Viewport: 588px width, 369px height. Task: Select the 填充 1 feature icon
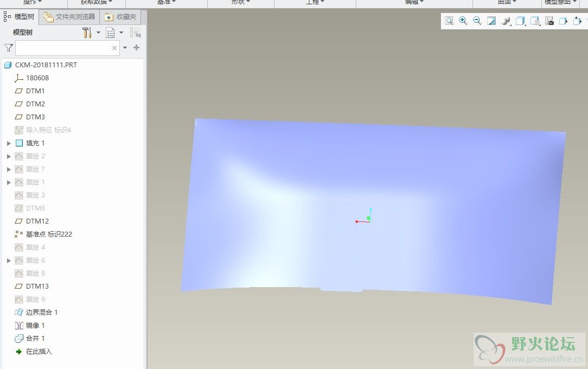click(19, 143)
